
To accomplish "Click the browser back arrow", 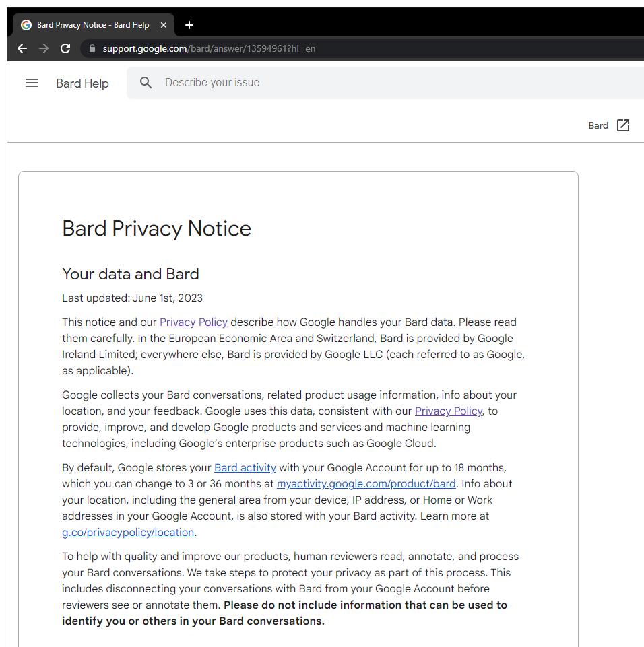I will tap(22, 48).
